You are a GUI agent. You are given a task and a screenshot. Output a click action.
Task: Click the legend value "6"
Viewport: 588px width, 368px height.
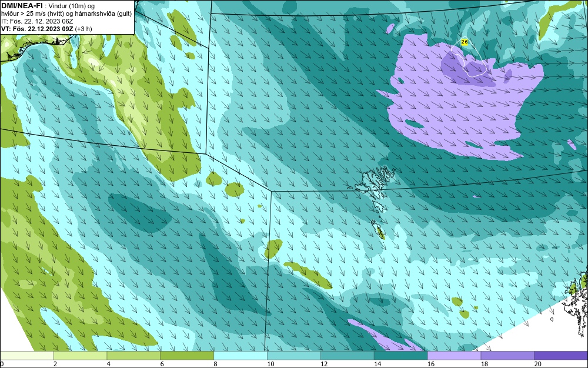coord(162,364)
